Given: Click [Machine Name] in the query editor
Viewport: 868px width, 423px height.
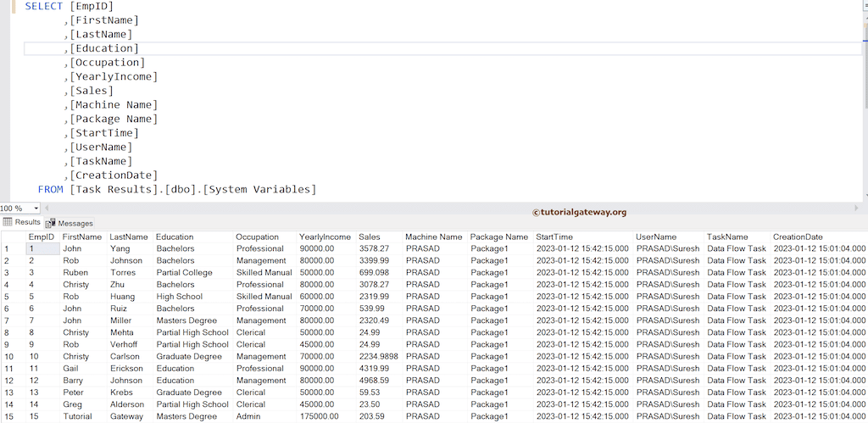Looking at the screenshot, I should (x=114, y=105).
